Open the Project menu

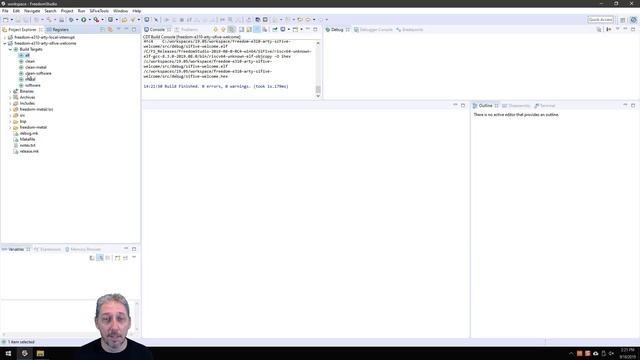point(67,11)
